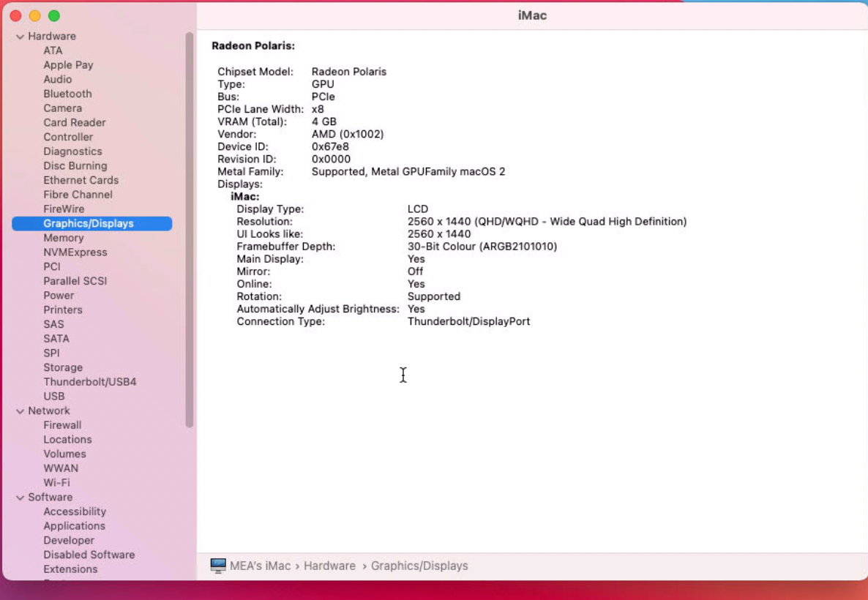Viewport: 868px width, 600px height.
Task: Open Ethernet Cards info
Action: click(81, 180)
